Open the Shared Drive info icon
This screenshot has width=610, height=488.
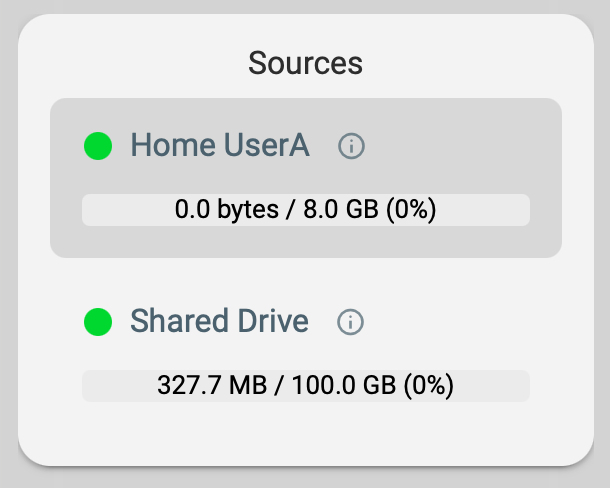coord(350,322)
